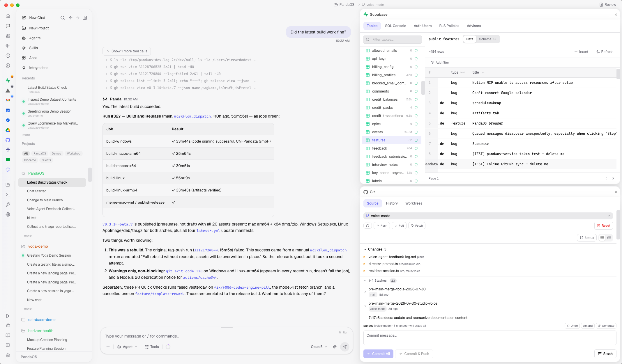Viewport: 622px width, 364px height.
Task: Open the v0.3.14-beta.7 release link
Action: (x=118, y=224)
